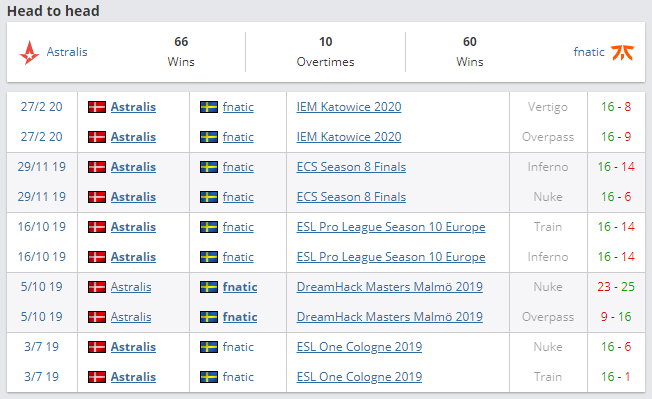Open ESL One Cologne 2019 link for Train match
The width and height of the screenshot is (652, 399).
359,377
